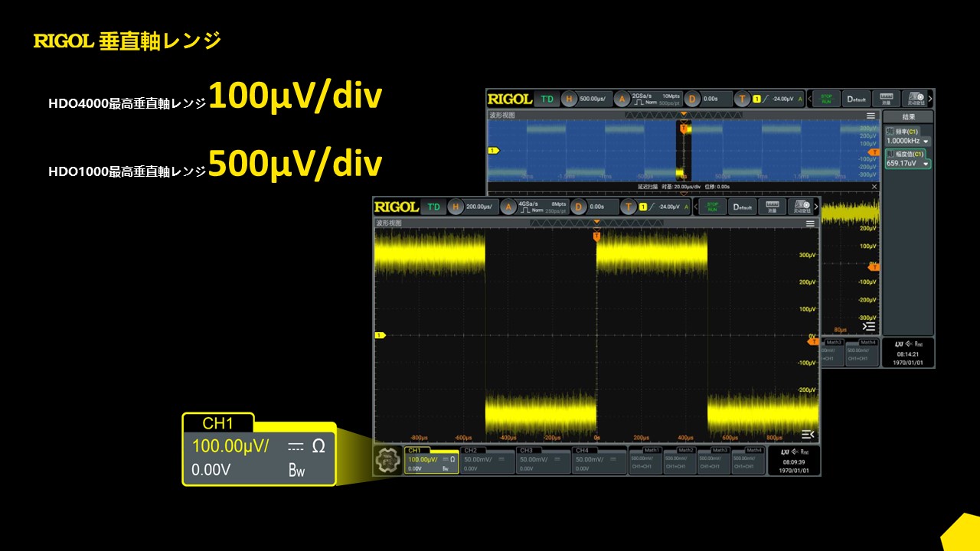Expand the frequency (C1) 1.0000kHz dropdown

coord(926,142)
